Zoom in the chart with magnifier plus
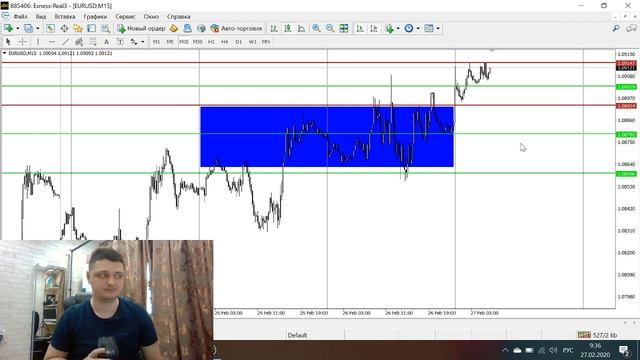This screenshot has width=640, height=360. (316, 28)
